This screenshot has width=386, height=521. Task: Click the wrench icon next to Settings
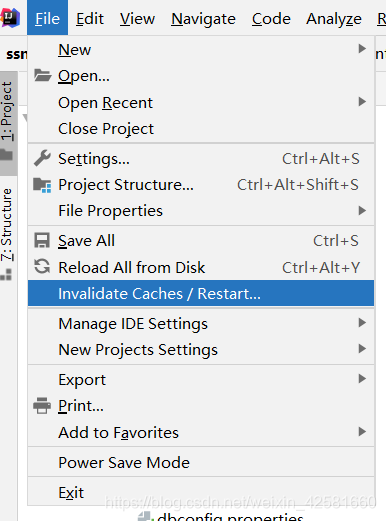tap(42, 158)
